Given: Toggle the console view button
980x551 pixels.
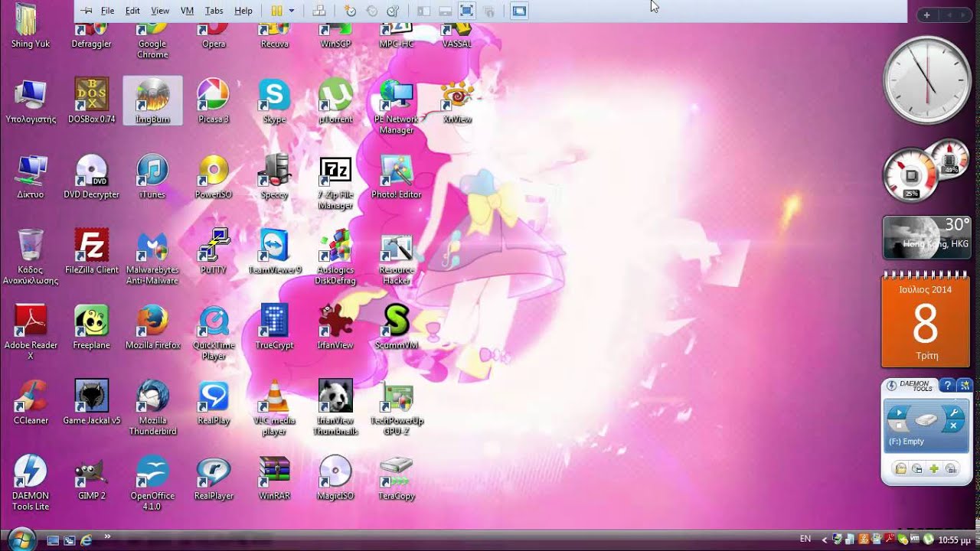Looking at the screenshot, I should tap(519, 11).
